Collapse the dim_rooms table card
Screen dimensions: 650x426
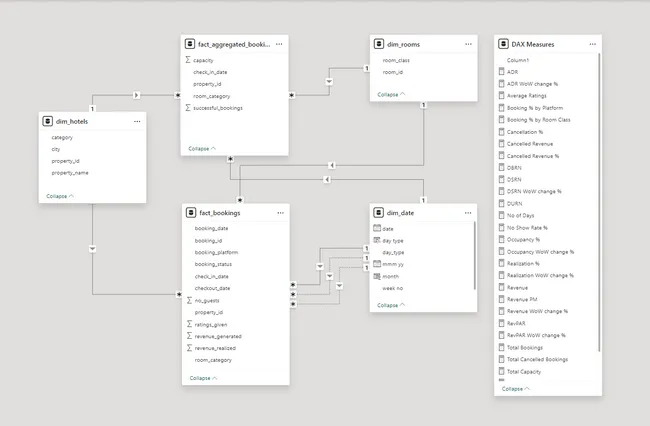click(391, 95)
